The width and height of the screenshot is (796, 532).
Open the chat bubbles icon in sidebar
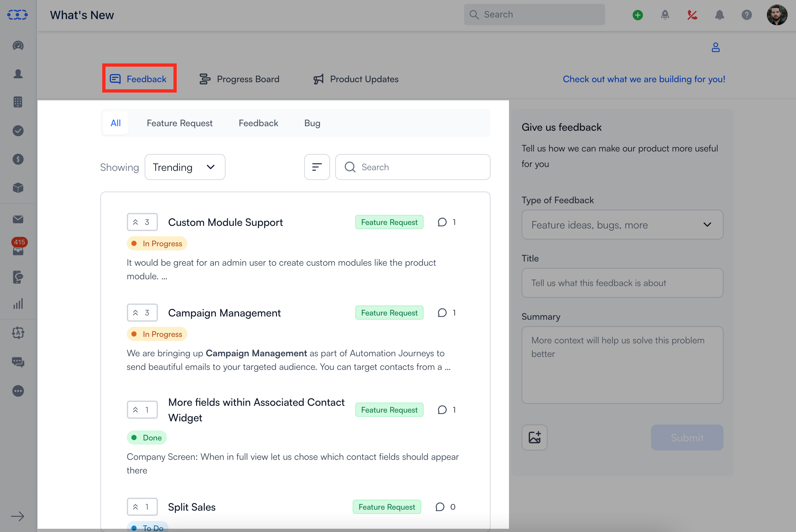(18, 362)
